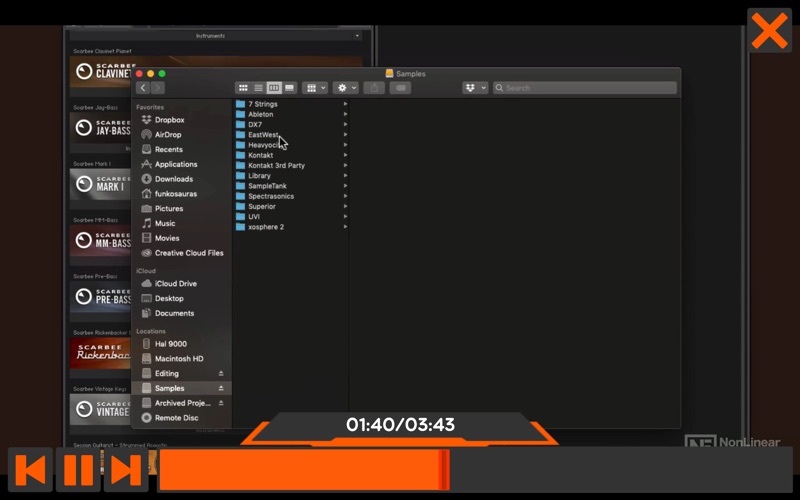Click the Finder Search field
The height and width of the screenshot is (500, 800).
coord(585,88)
